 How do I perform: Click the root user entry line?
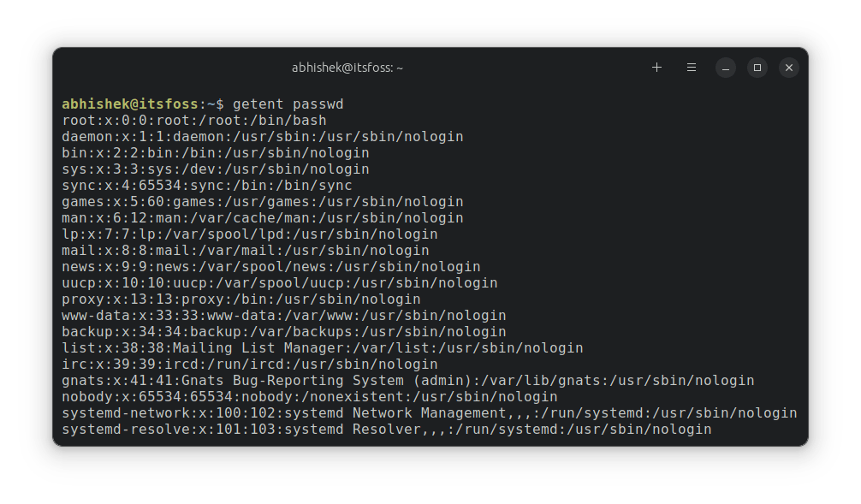click(x=194, y=120)
